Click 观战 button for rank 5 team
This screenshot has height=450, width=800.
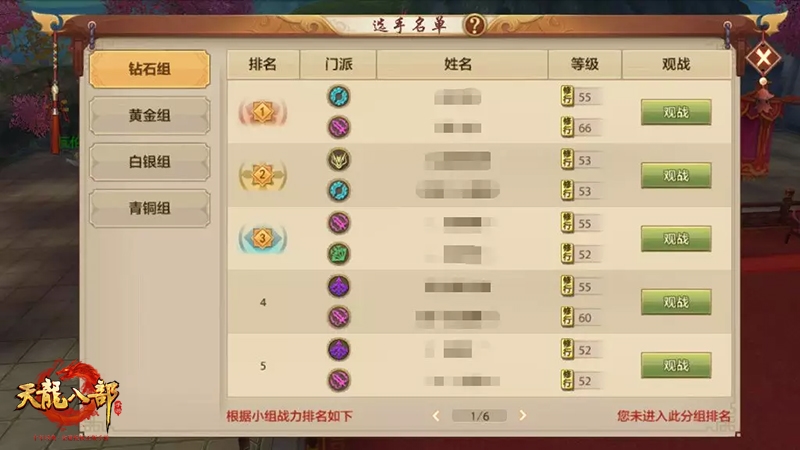pos(676,365)
